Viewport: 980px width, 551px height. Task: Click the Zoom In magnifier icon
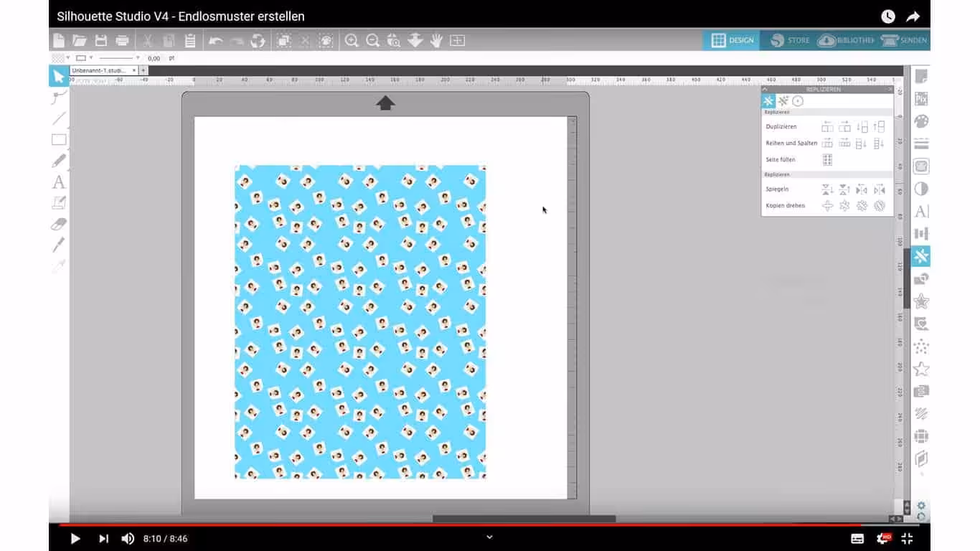[x=352, y=41]
